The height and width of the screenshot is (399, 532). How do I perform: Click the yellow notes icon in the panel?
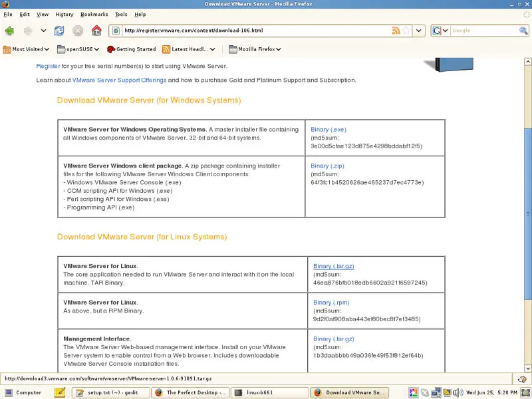[x=60, y=392]
